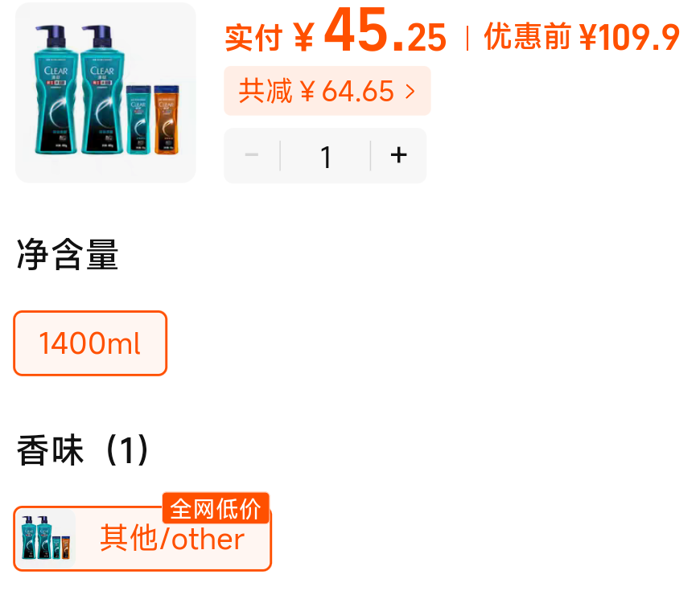Viewport: 700px width, 591px height.
Task: Increase quantity with the plus button
Action: tap(398, 156)
